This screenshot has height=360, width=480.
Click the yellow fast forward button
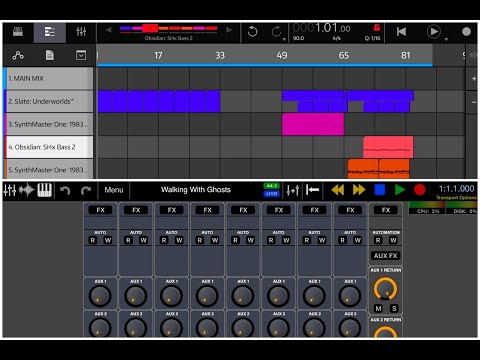coord(359,190)
